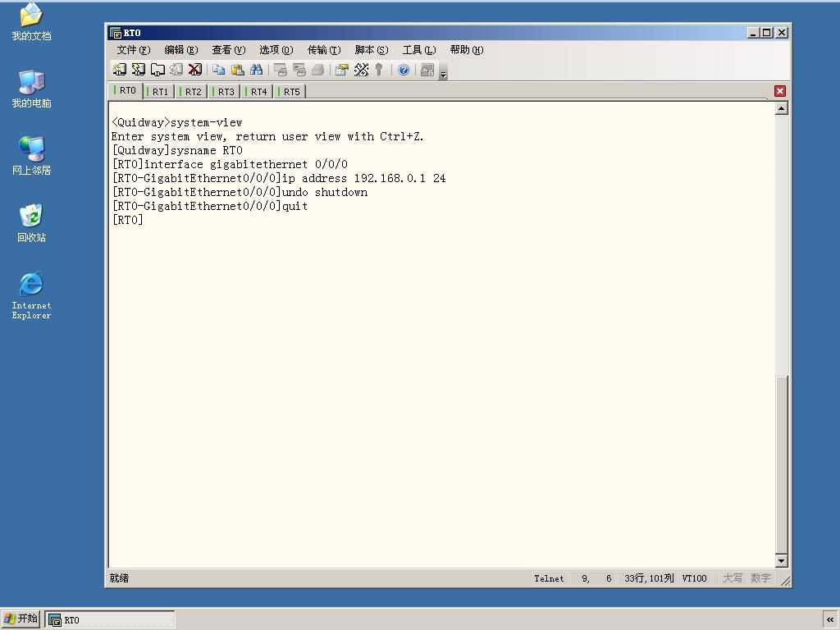Click the RT0 taskbar button
Viewport: 840px width, 630px height.
pyautogui.click(x=110, y=619)
